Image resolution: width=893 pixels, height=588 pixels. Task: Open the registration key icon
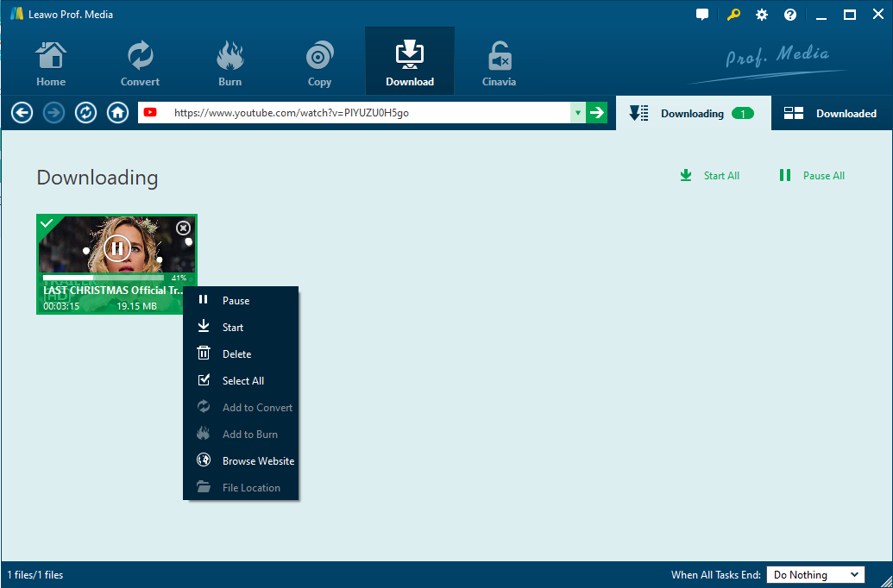[733, 15]
